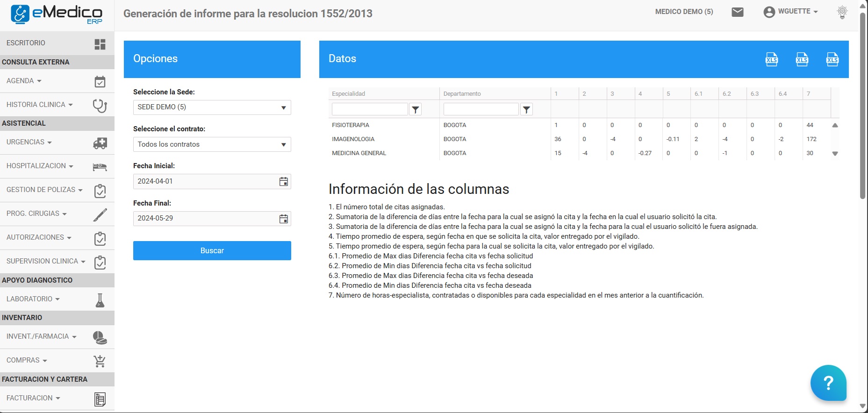The width and height of the screenshot is (868, 413).
Task: Click the page scroll down arrow
Action: point(863,406)
